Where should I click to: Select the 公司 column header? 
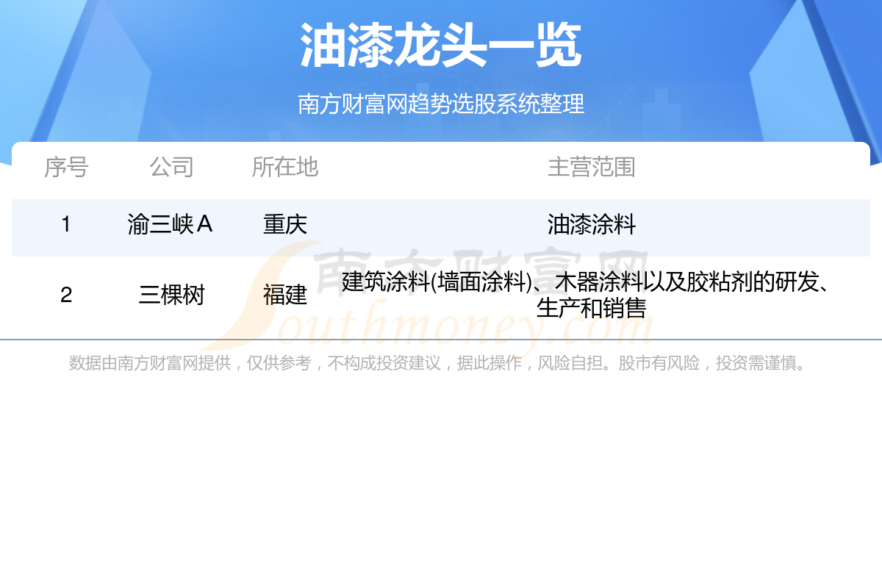tap(171, 167)
